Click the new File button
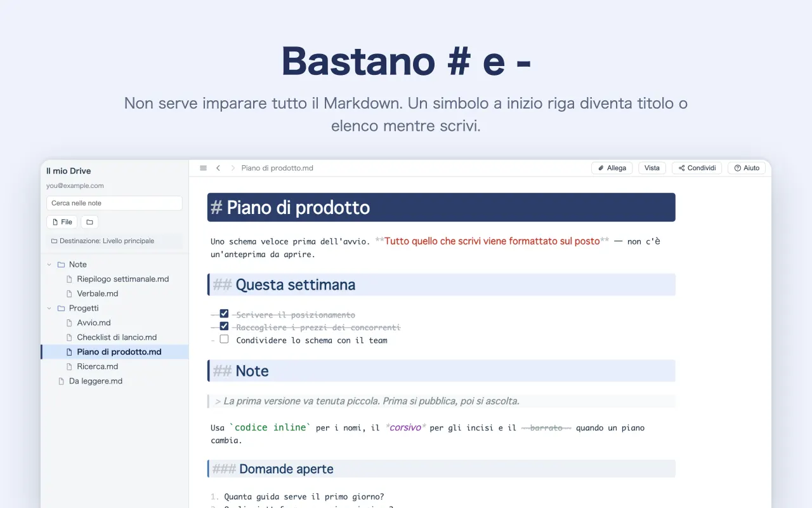Image resolution: width=812 pixels, height=508 pixels. 62,222
